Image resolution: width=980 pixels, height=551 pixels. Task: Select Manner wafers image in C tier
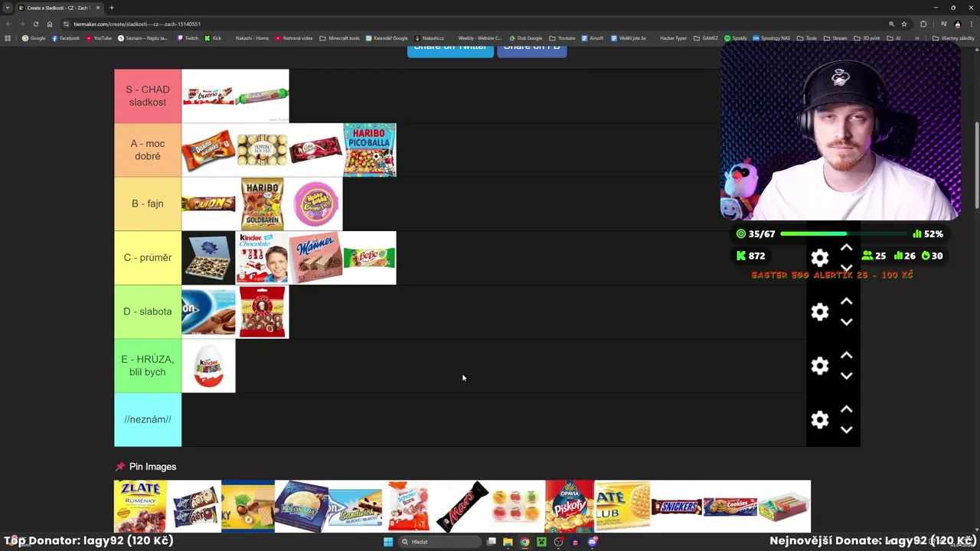315,258
